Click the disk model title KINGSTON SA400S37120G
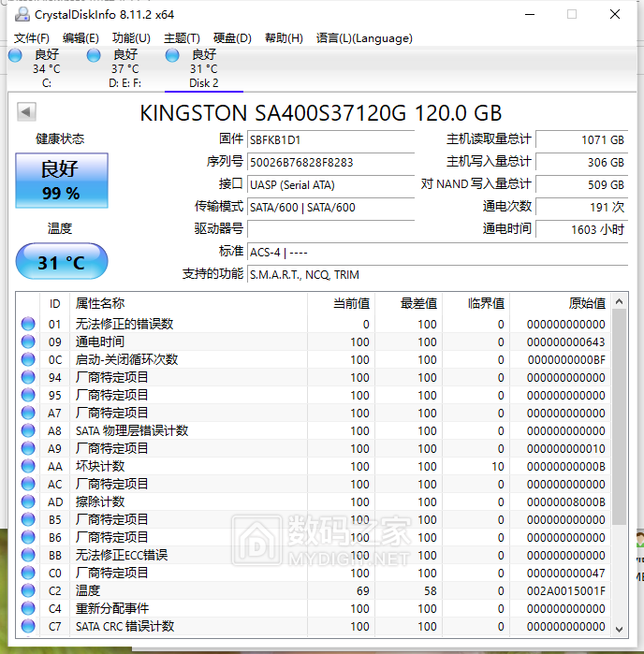 coord(320,112)
